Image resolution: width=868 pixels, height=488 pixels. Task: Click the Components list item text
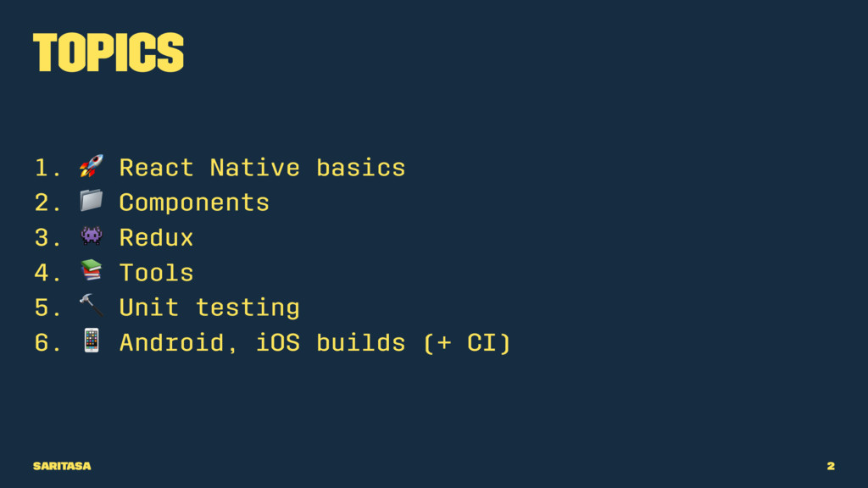194,202
